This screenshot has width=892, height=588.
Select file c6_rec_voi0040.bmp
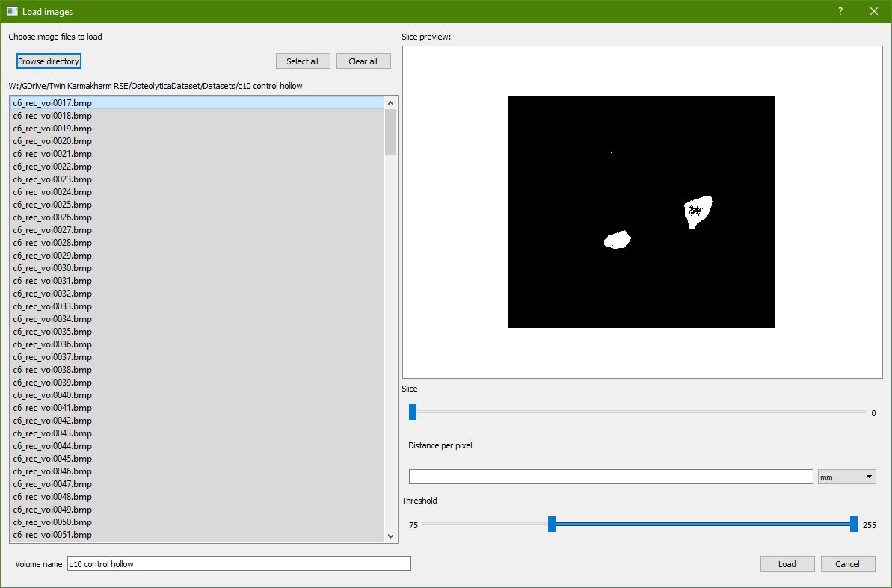click(x=197, y=395)
